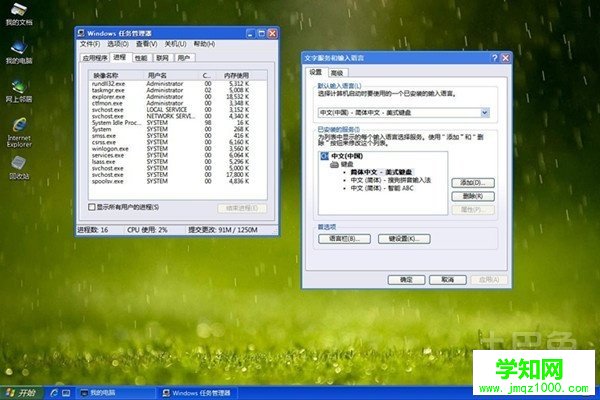Select 中文(中国) node in services tree
600x400 pixels.
347,156
